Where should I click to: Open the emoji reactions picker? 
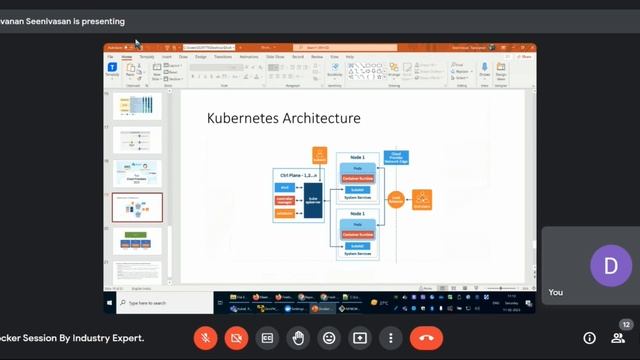click(329, 338)
